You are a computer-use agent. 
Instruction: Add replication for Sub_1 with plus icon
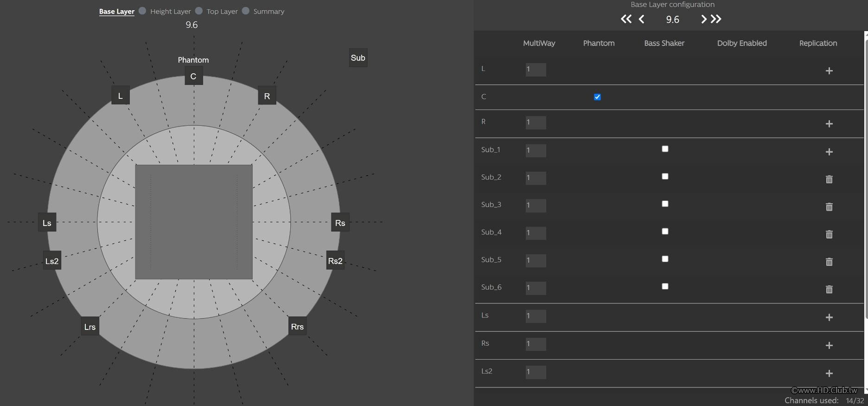(829, 152)
